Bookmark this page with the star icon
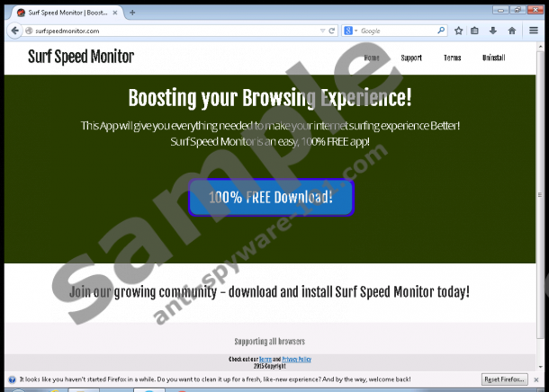 (458, 31)
